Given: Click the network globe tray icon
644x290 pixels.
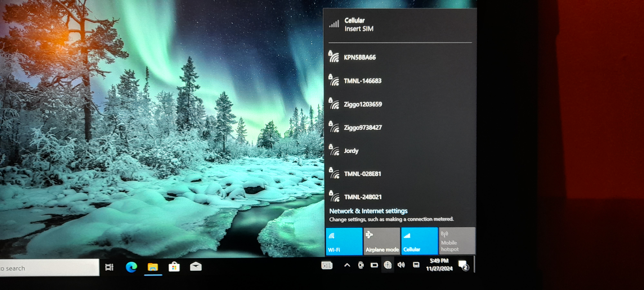Looking at the screenshot, I should [388, 265].
